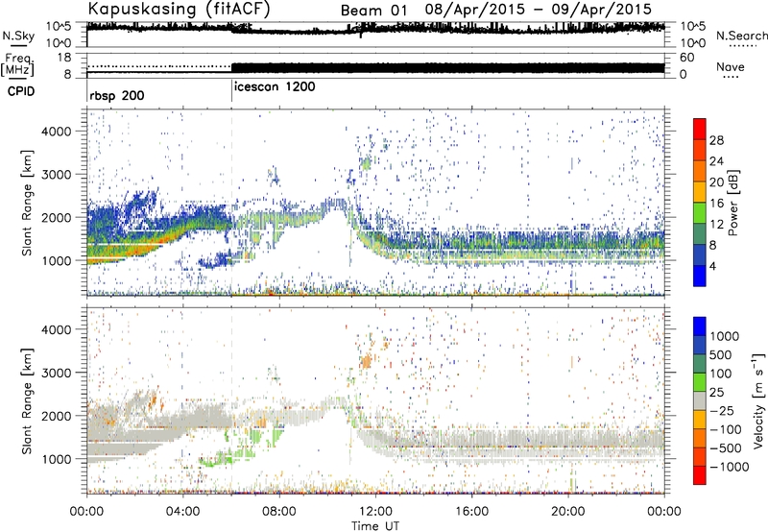Click the 'Power [dB]' colorbar label
This screenshot has height=532, width=768.
click(x=732, y=203)
